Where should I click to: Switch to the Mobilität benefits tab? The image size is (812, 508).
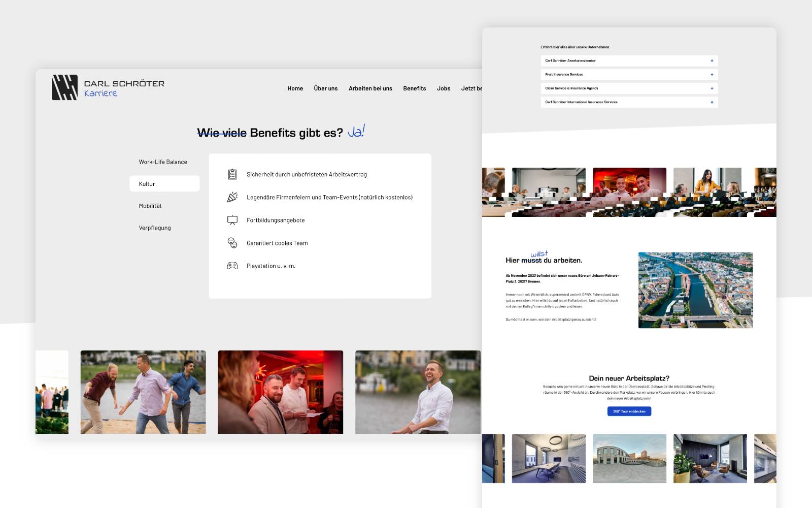coord(150,206)
